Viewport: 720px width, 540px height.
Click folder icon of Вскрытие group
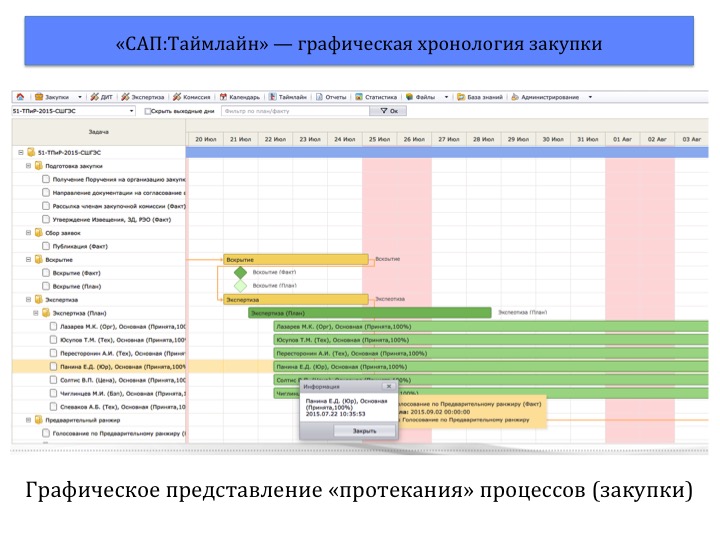tap(39, 259)
